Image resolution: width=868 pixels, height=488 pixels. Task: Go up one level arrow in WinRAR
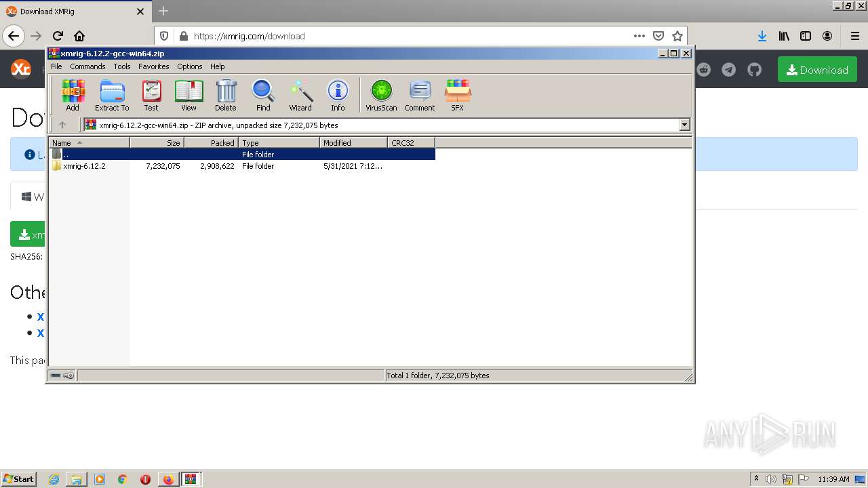click(62, 125)
